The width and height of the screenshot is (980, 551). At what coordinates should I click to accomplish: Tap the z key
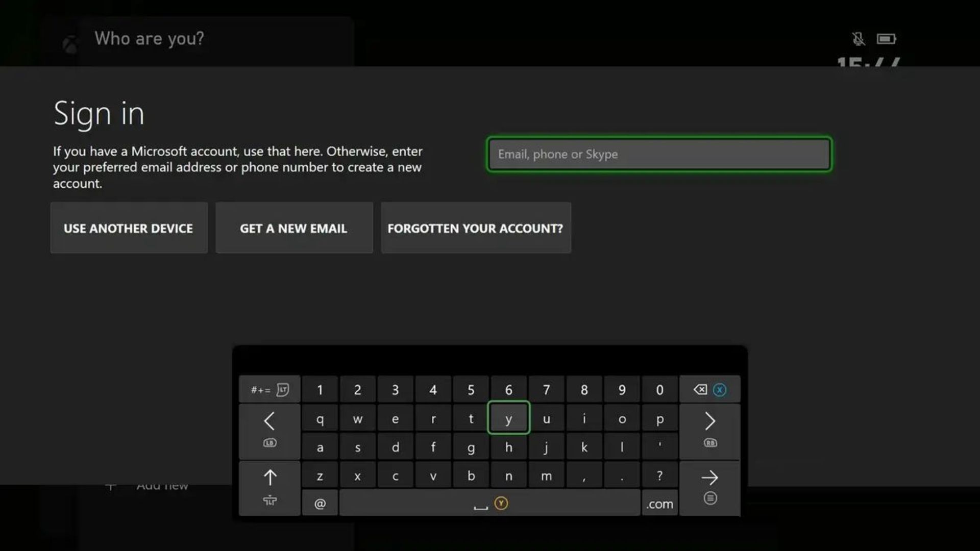click(320, 475)
